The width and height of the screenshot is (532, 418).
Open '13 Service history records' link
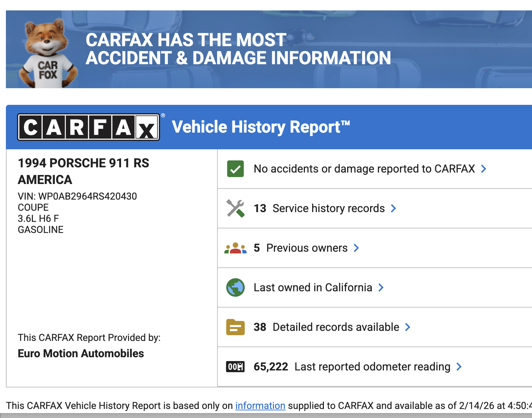click(x=319, y=208)
